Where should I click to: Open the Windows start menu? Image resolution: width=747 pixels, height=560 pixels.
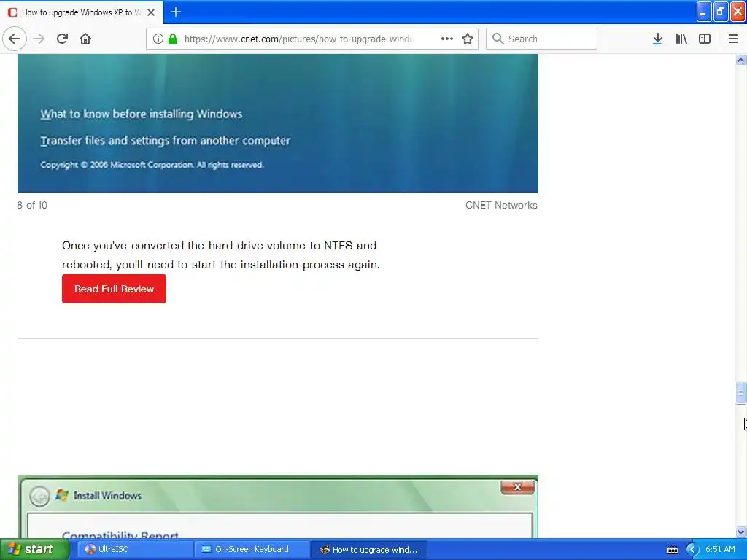[35, 549]
